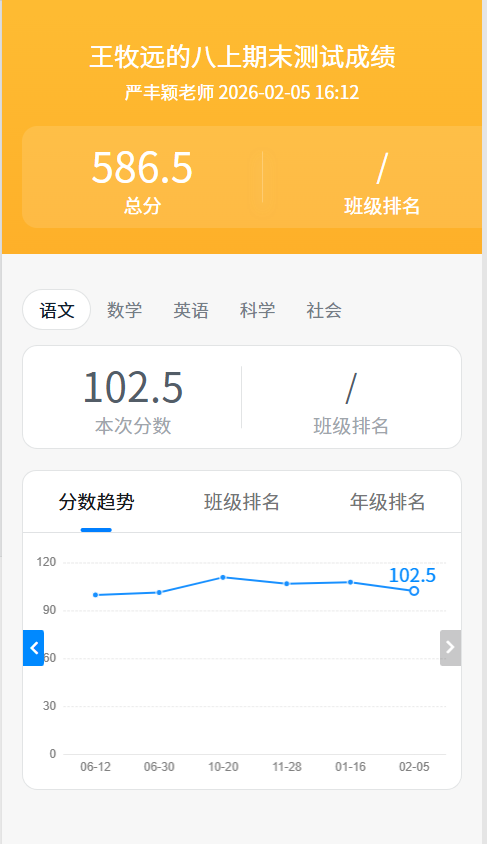Screen dimensions: 487x844
Task: Select the 06-12 data point on chart
Action: point(95,595)
